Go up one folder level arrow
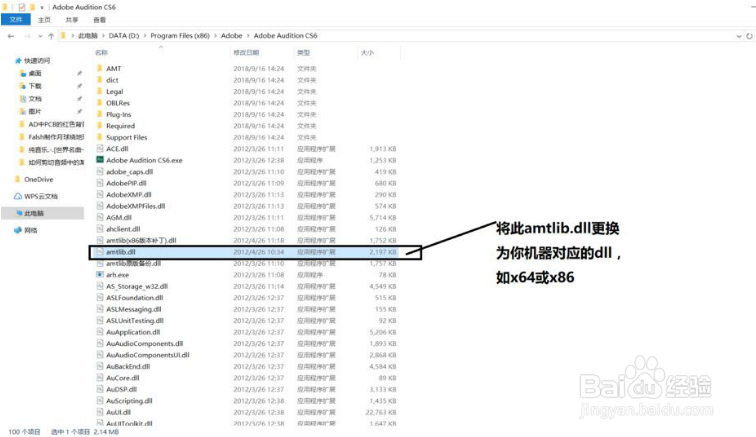The image size is (756, 437). pos(51,36)
